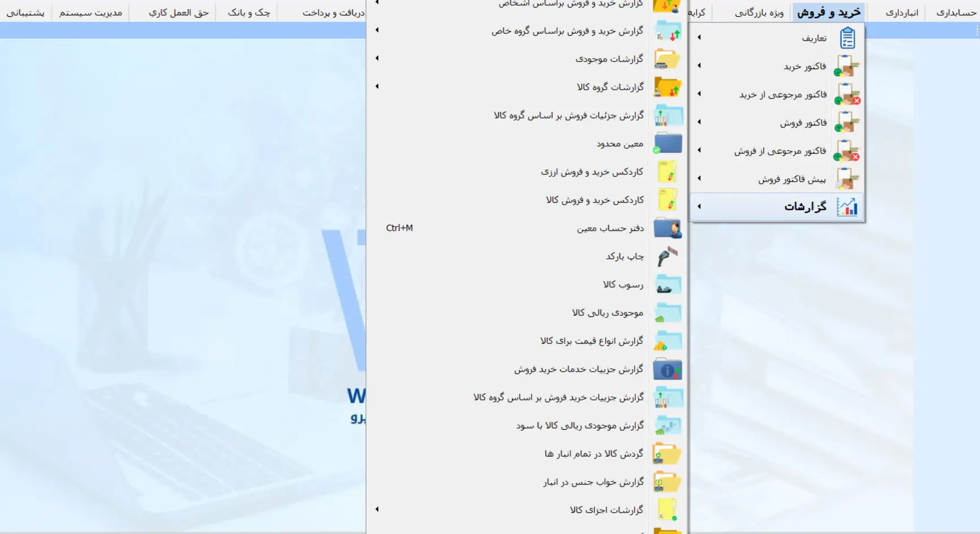Click the گزارش جزییات خدمات خرید فروش icon
Viewport: 980px width, 534px height.
(x=667, y=369)
